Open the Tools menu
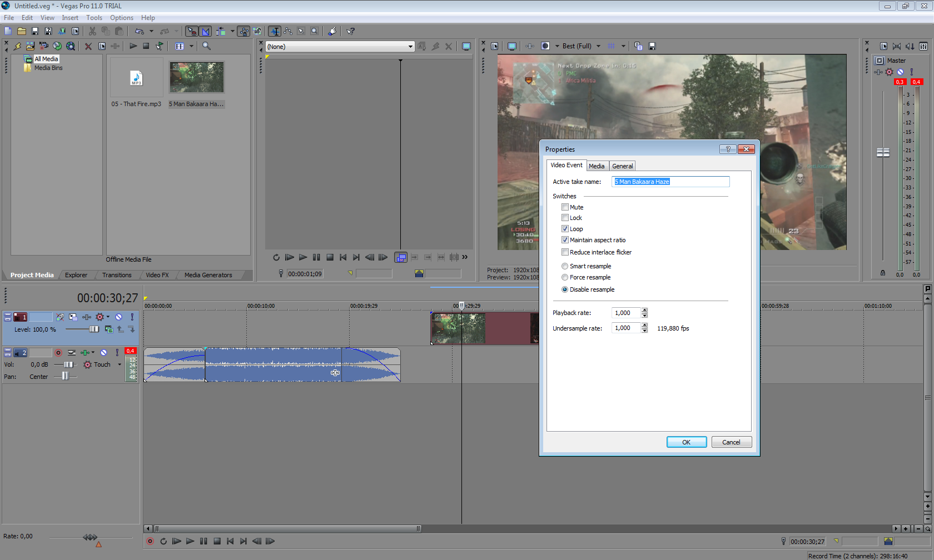The height and width of the screenshot is (560, 934). click(x=94, y=18)
